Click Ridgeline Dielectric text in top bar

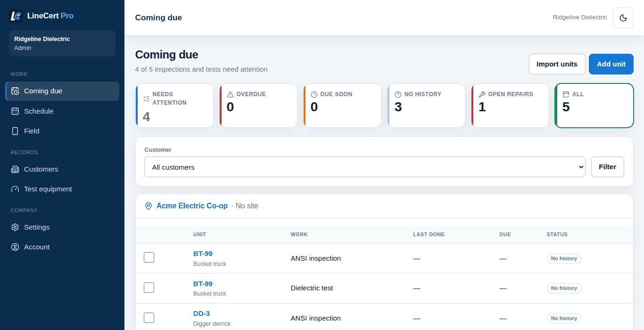[x=580, y=17]
